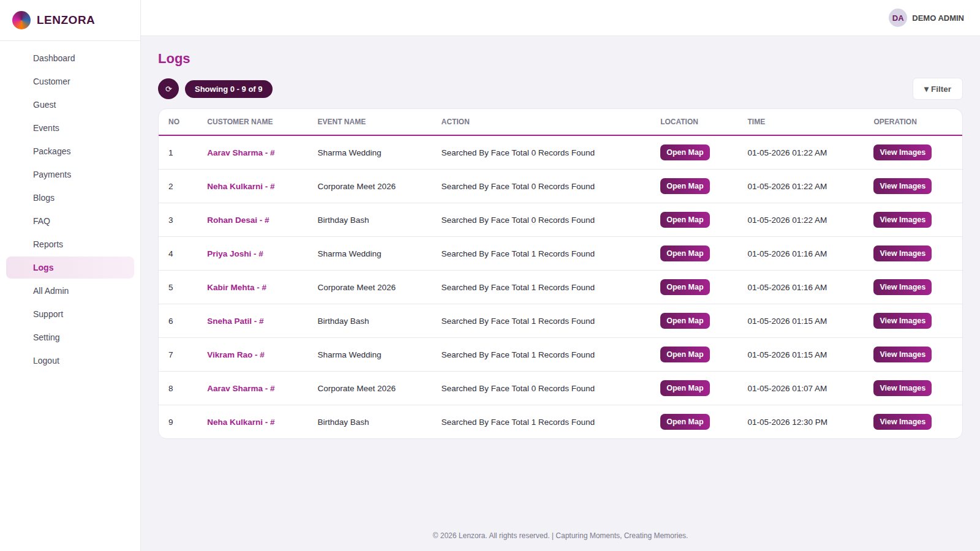This screenshot has width=980, height=551.
Task: Click the copyright footer text
Action: pyautogui.click(x=560, y=536)
